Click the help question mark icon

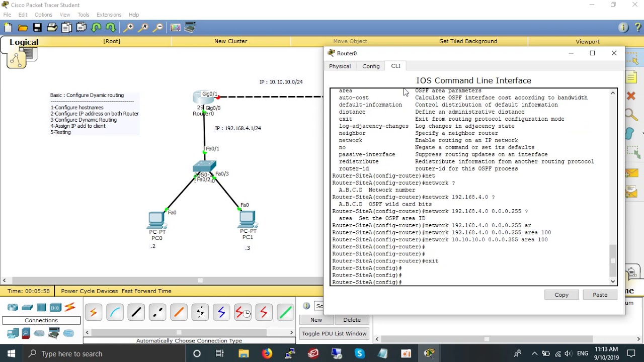coord(637,28)
